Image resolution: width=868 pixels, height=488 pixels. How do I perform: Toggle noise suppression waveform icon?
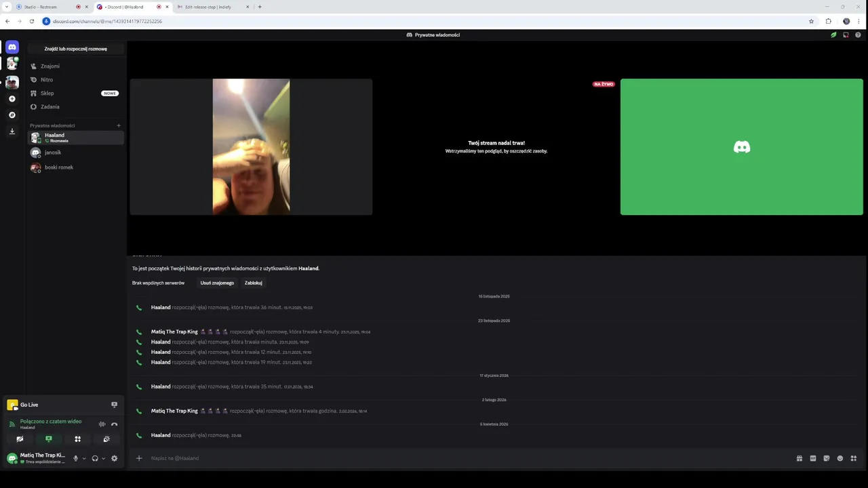click(102, 424)
